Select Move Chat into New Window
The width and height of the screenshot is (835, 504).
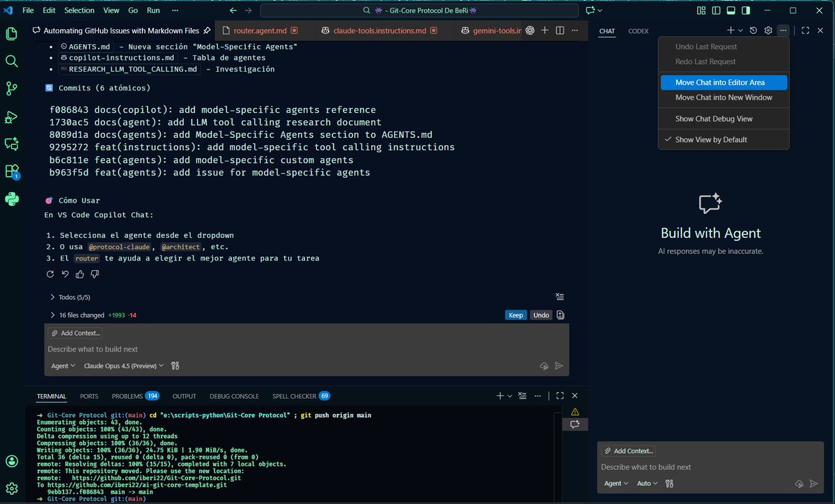(x=724, y=97)
